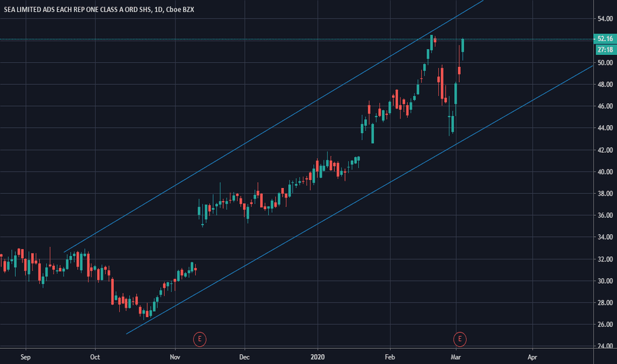Click the 28.00 price axis label

[605, 302]
